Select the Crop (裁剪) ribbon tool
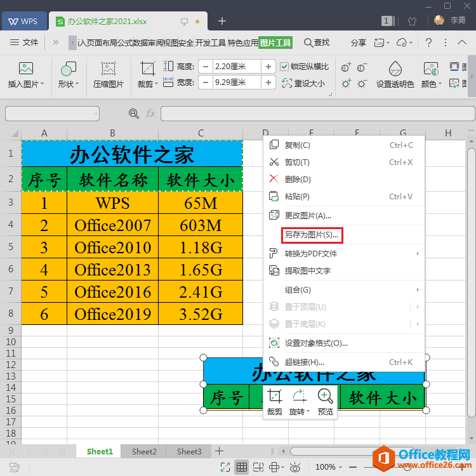 147,75
